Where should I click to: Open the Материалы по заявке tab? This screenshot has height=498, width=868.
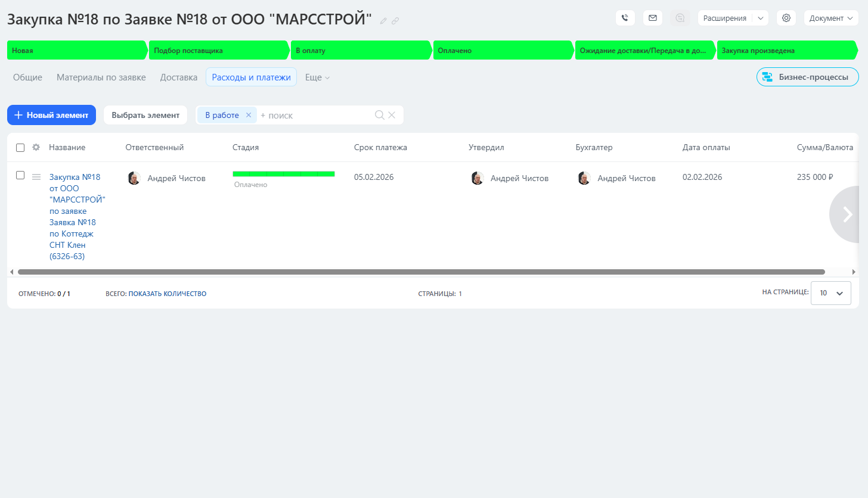pos(101,77)
